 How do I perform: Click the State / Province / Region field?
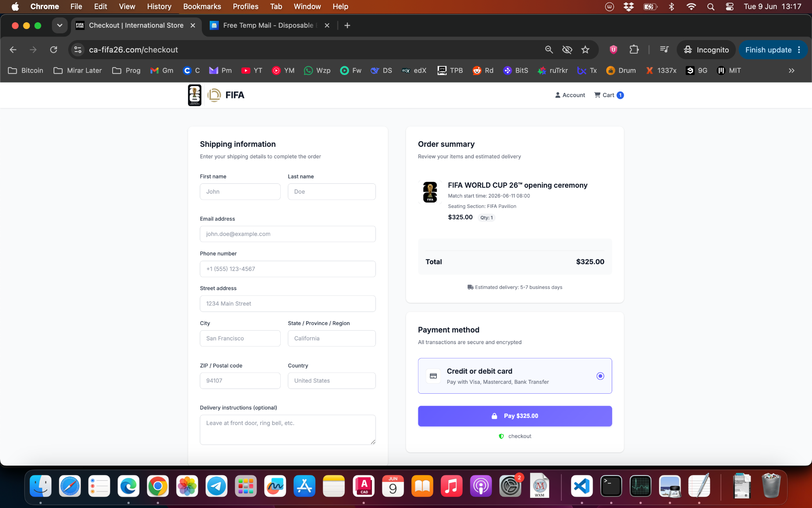pos(331,339)
